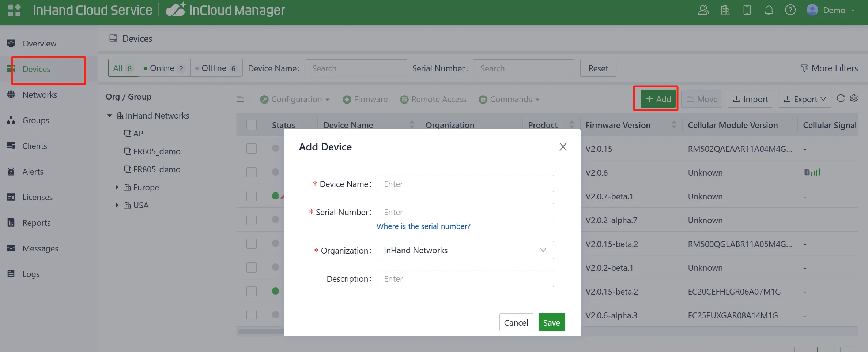Click Save in Add Device dialog

[x=551, y=322]
